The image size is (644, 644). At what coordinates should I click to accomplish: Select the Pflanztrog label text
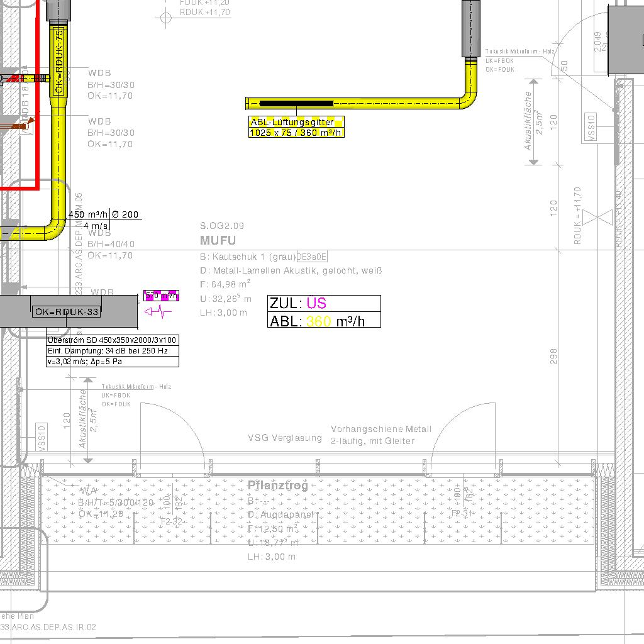pyautogui.click(x=278, y=486)
